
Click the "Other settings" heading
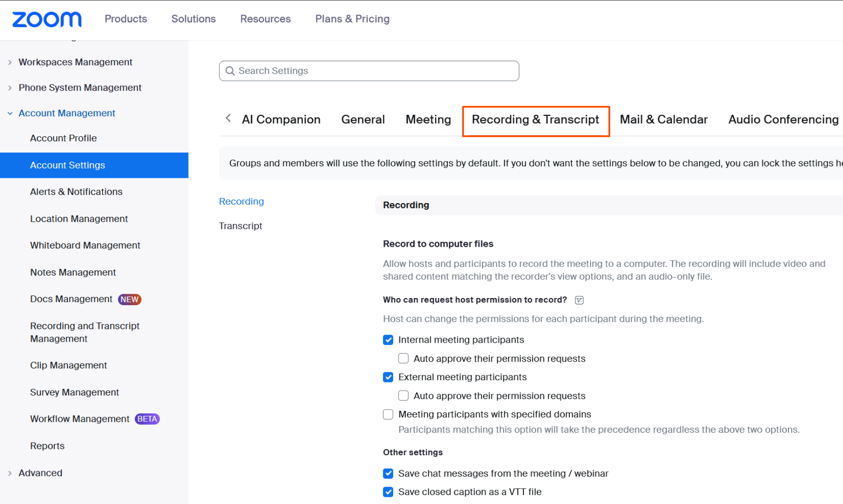pos(413,452)
